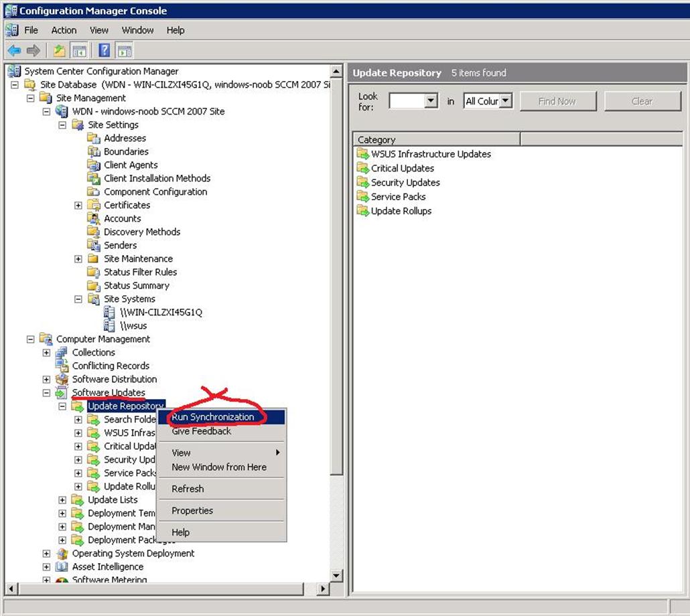Screen dimensions: 690x616
Task: Choose Refresh from context menu
Action: click(x=222, y=489)
